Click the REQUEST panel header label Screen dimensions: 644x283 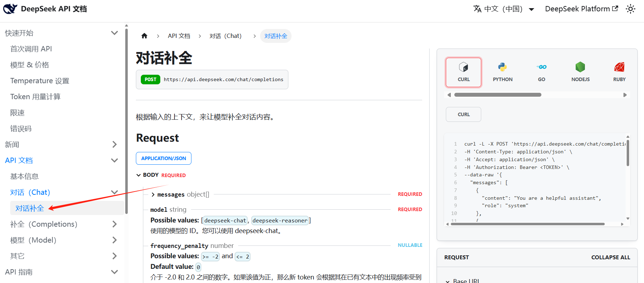[456, 257]
